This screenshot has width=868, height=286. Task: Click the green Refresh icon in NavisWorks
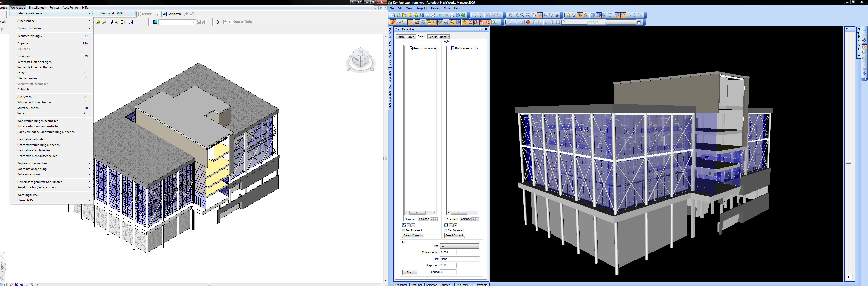pyautogui.click(x=399, y=15)
